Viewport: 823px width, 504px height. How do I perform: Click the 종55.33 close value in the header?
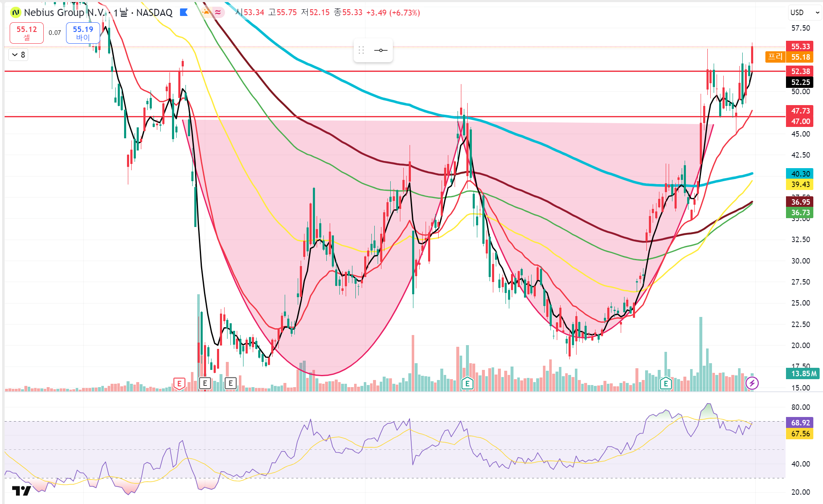[348, 13]
